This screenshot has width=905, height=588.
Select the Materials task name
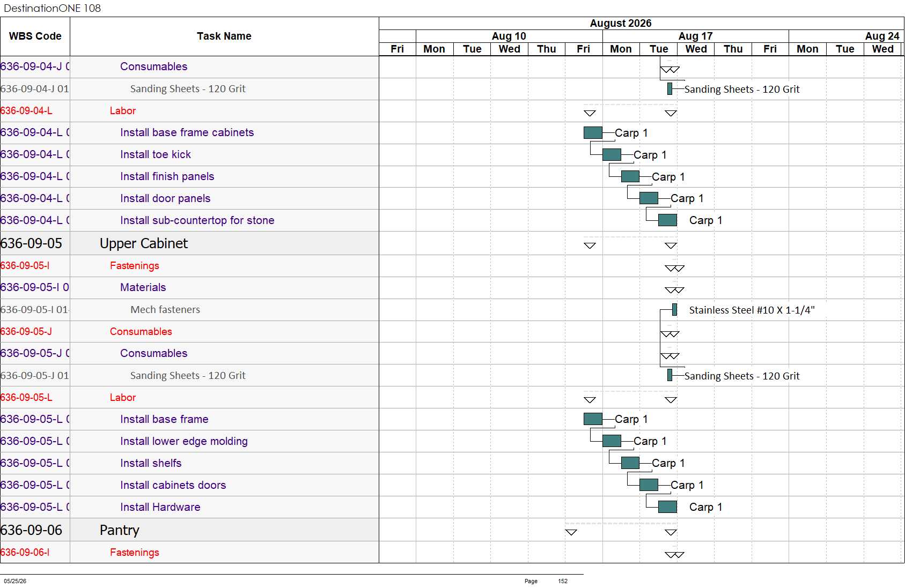click(x=143, y=287)
